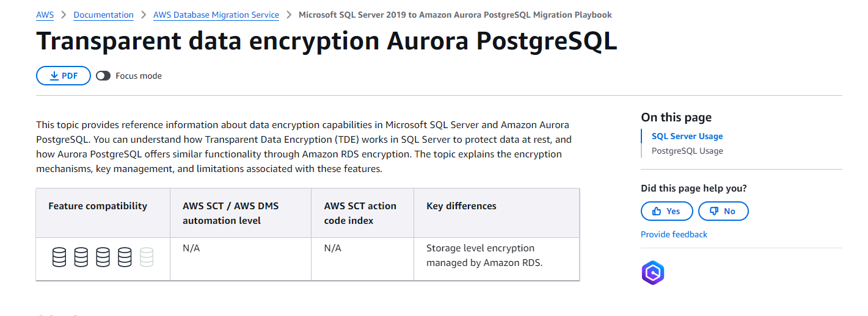Click the greyed-out fifth database icon
868x316 pixels.
click(x=147, y=257)
